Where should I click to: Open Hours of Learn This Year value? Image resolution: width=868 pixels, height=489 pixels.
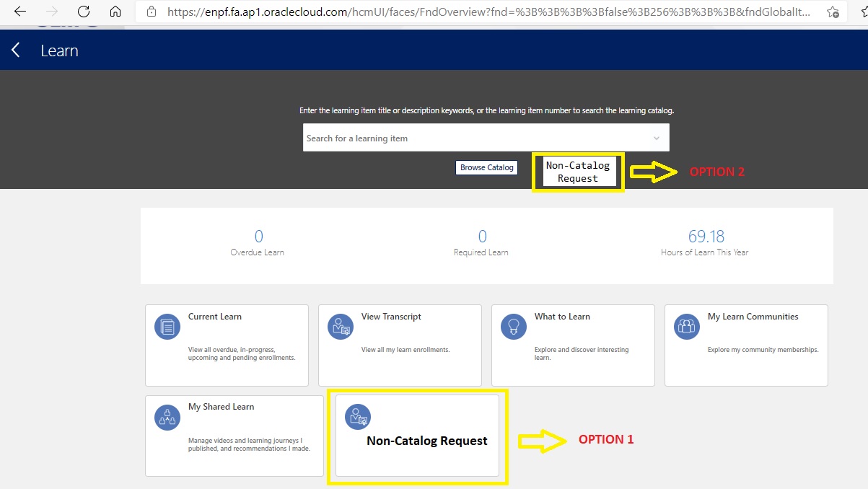[x=704, y=236]
